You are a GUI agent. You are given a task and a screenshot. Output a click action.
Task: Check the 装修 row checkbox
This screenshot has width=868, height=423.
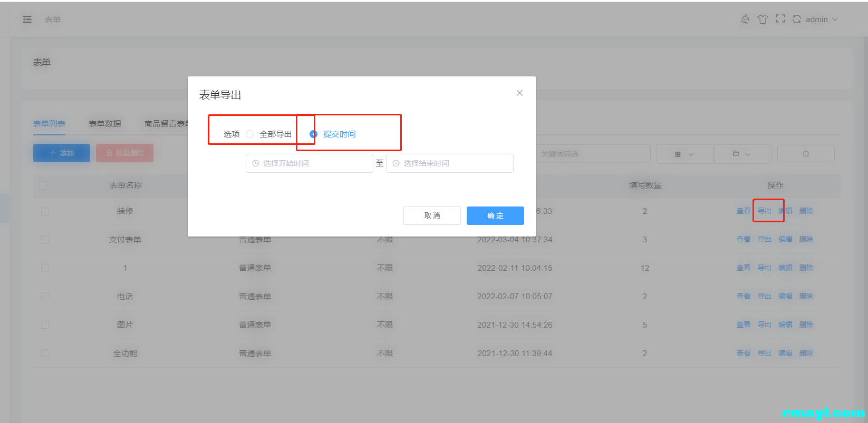[x=45, y=211]
